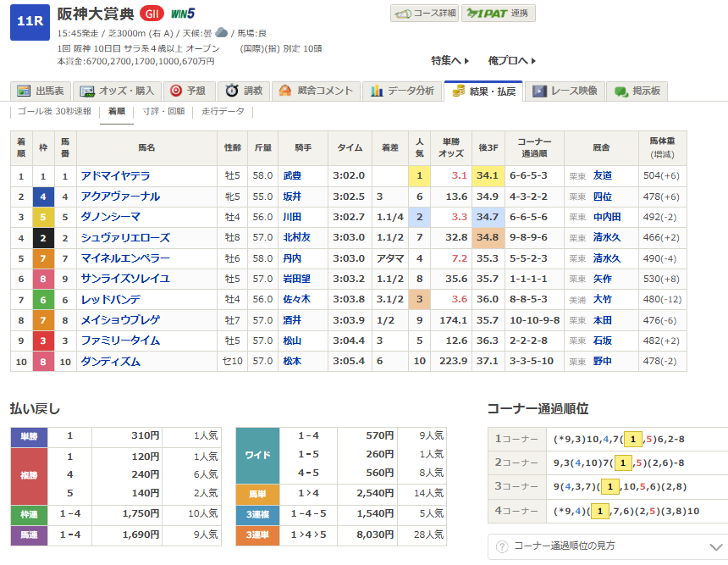Switch to ゴール後 30秒速報 sub-tab
728x565 pixels.
pyautogui.click(x=55, y=112)
